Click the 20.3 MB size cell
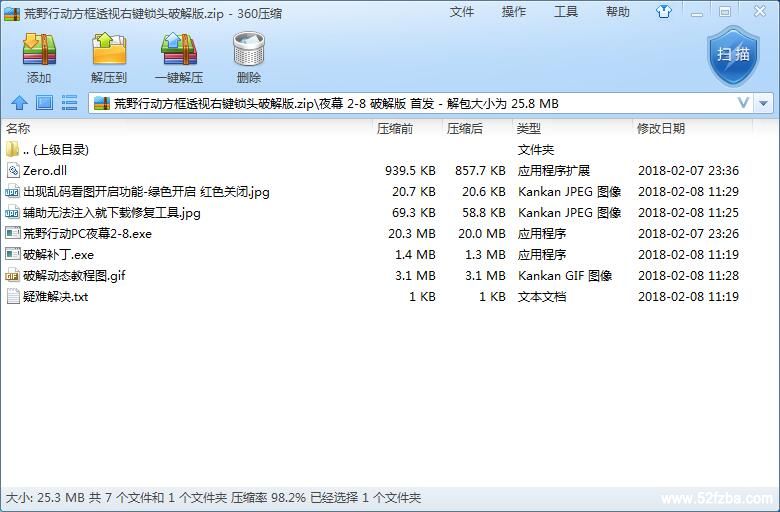The image size is (780, 512). point(412,233)
